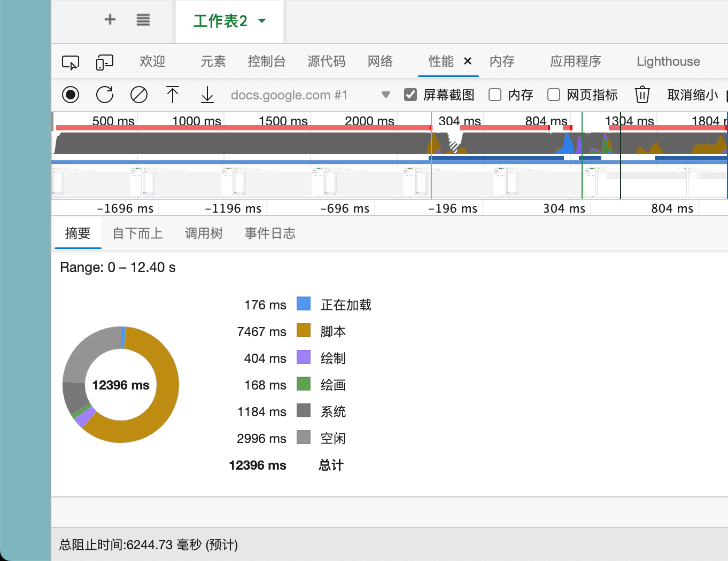The width and height of the screenshot is (728, 561).
Task: Open the all sheets list icon
Action: tap(143, 20)
